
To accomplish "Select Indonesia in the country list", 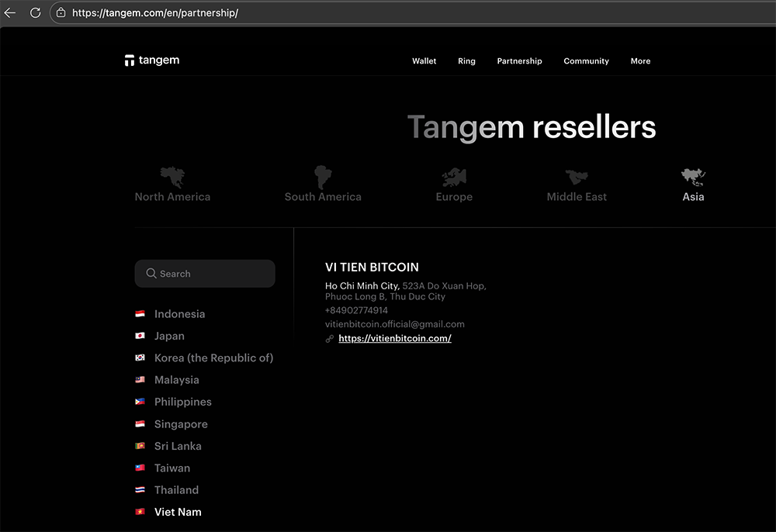I will [179, 314].
